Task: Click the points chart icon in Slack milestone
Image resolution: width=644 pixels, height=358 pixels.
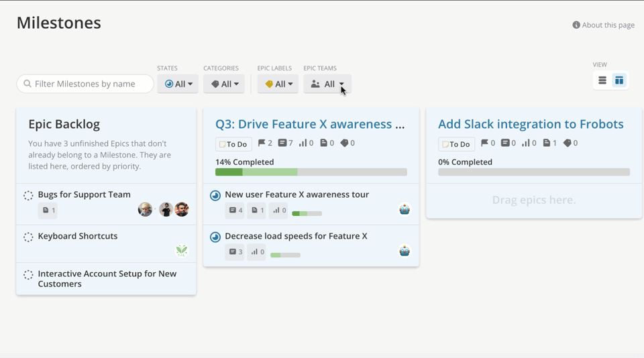Action: tap(526, 143)
